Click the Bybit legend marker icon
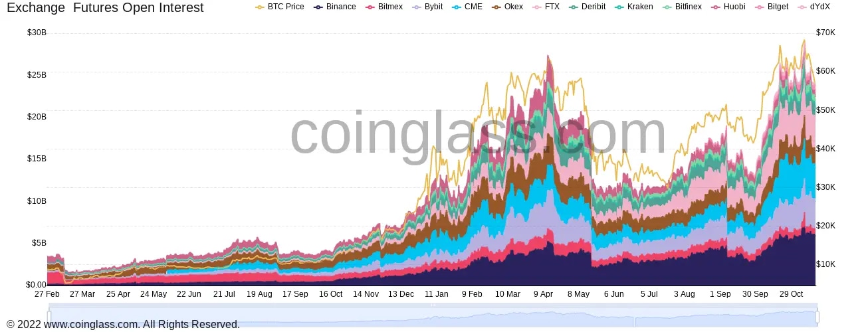 416,7
